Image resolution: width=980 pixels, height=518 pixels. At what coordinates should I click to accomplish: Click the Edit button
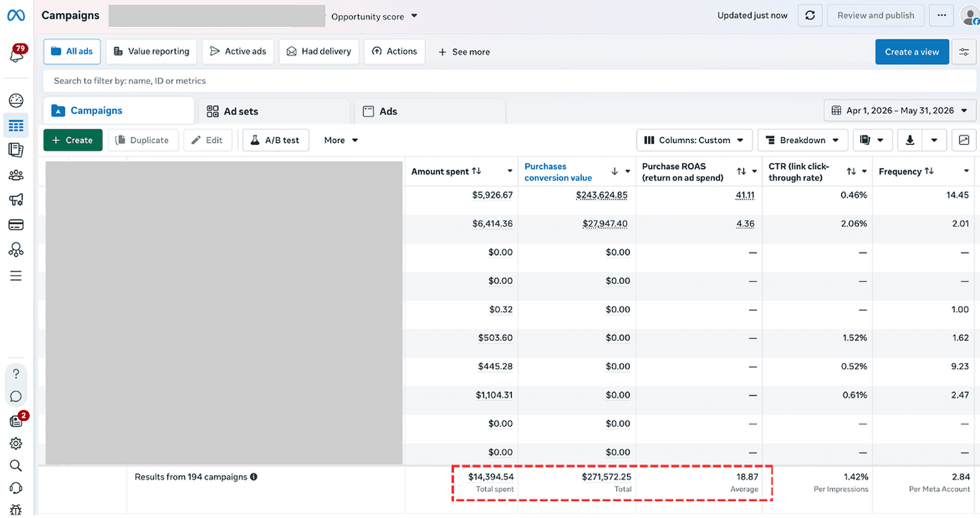pos(208,140)
